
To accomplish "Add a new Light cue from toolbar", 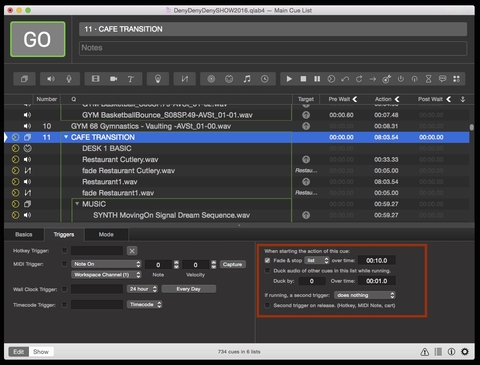I will point(158,79).
